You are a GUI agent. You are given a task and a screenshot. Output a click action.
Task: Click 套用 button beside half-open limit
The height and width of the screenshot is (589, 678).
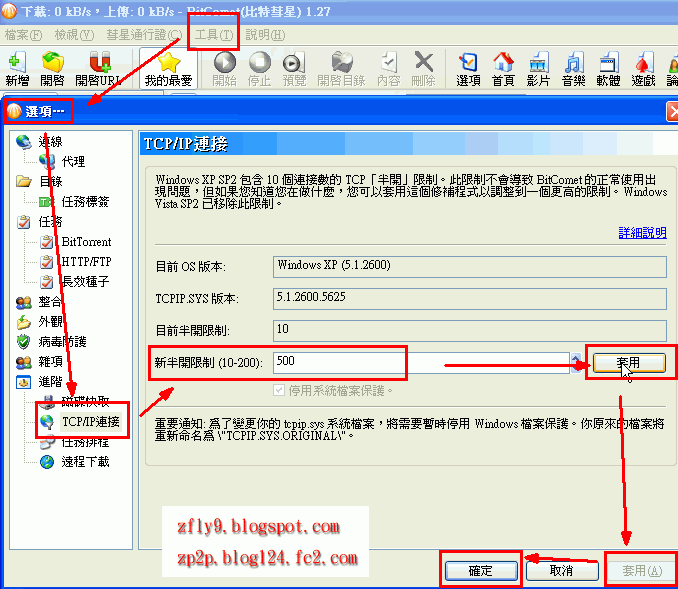629,362
